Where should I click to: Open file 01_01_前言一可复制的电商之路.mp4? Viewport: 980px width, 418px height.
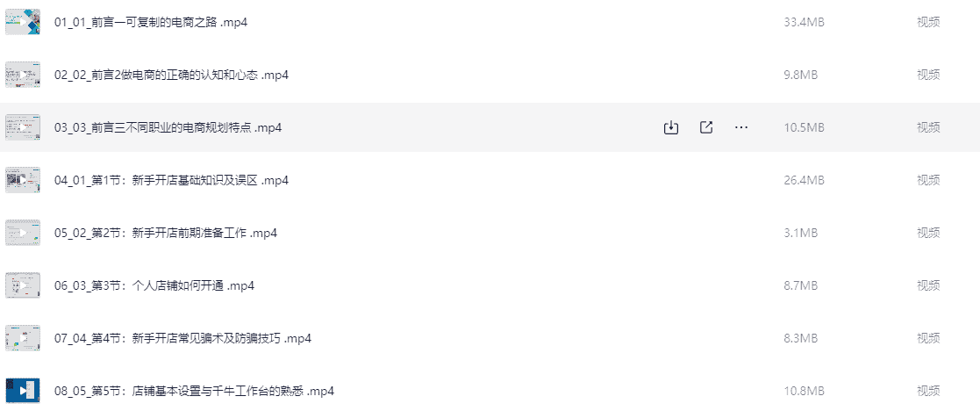tap(151, 22)
